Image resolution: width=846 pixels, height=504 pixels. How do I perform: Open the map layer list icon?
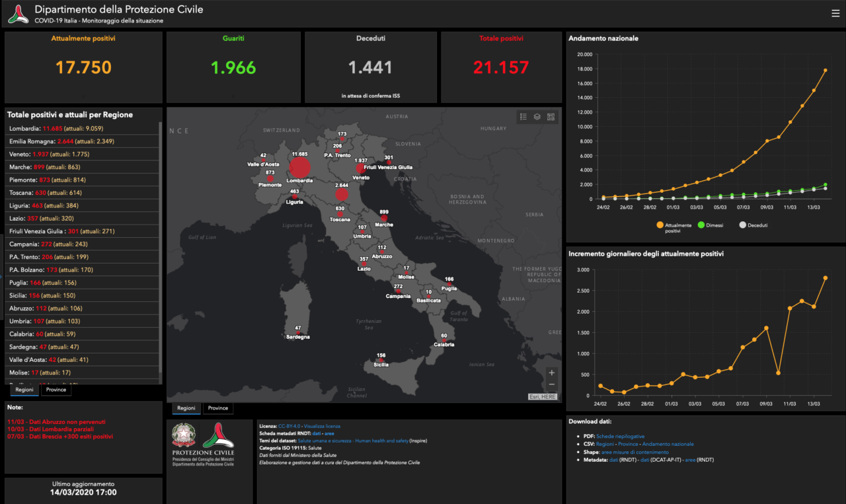coord(537,117)
